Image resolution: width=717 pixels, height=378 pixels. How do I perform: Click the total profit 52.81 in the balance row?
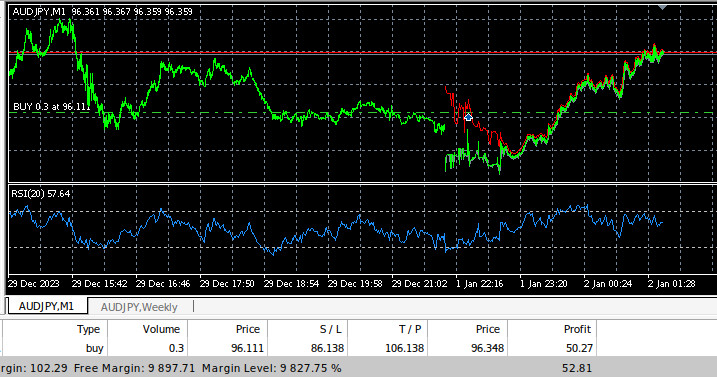point(577,368)
